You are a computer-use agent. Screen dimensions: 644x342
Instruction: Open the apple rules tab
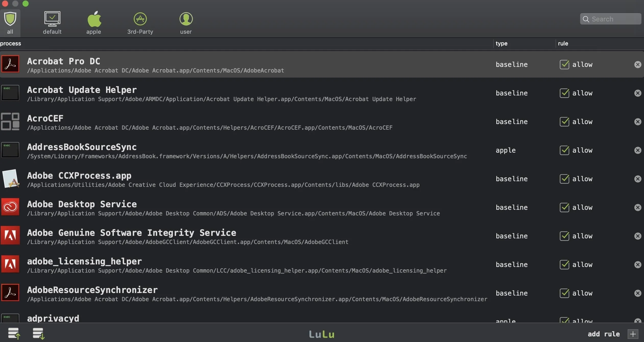[x=94, y=19]
